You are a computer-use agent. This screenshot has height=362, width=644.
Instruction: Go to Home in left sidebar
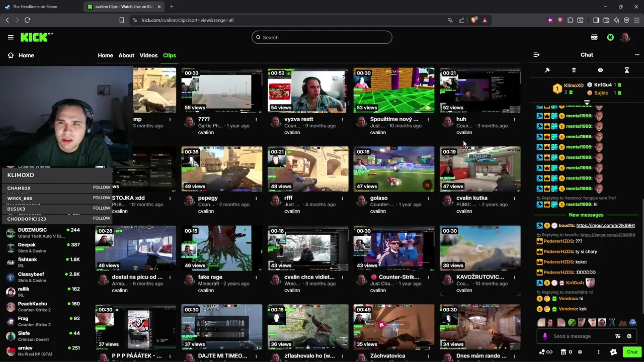21,55
